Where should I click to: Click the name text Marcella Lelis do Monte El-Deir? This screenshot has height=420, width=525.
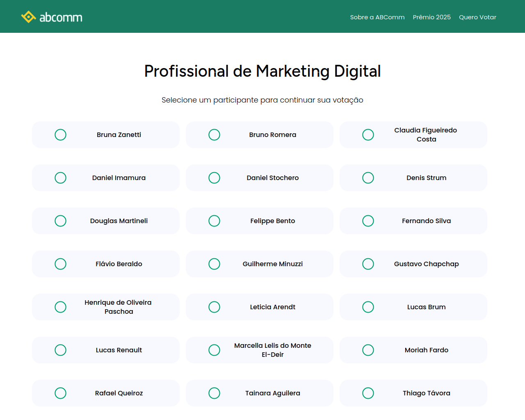pos(273,350)
